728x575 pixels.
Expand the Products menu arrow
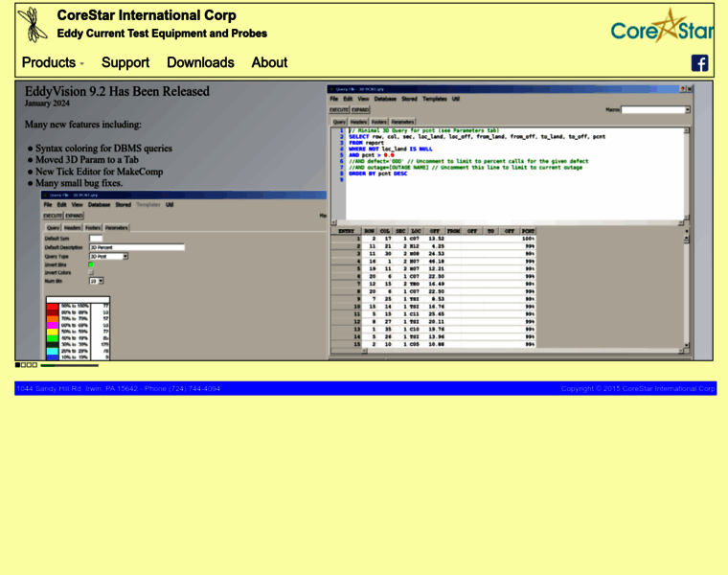click(81, 64)
